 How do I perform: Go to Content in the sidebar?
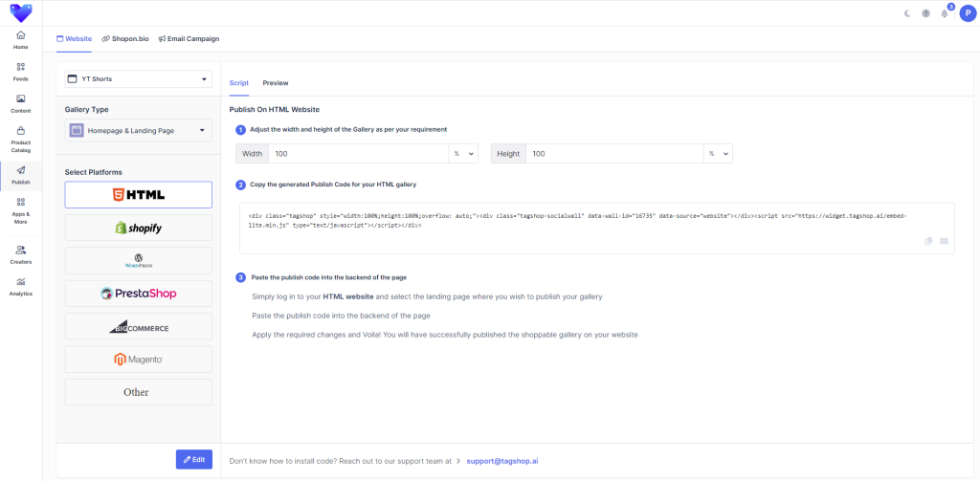tap(21, 103)
